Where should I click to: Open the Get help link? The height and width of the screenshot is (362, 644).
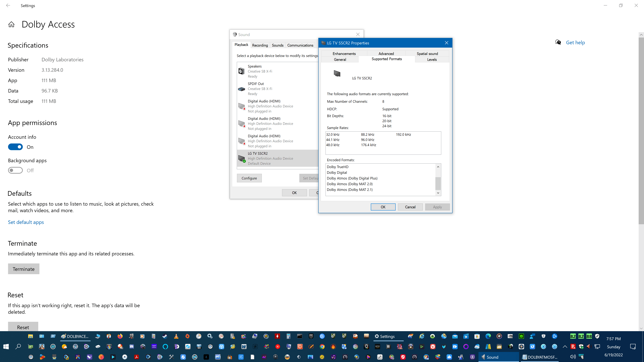click(575, 42)
